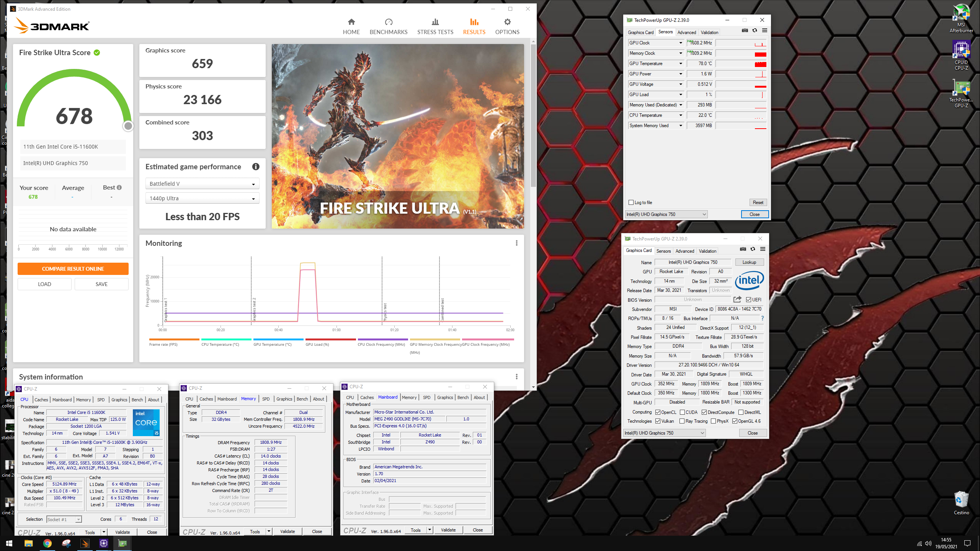This screenshot has width=980, height=551.
Task: Click COMPARE RESULT ONLINE button
Action: coord(73,269)
